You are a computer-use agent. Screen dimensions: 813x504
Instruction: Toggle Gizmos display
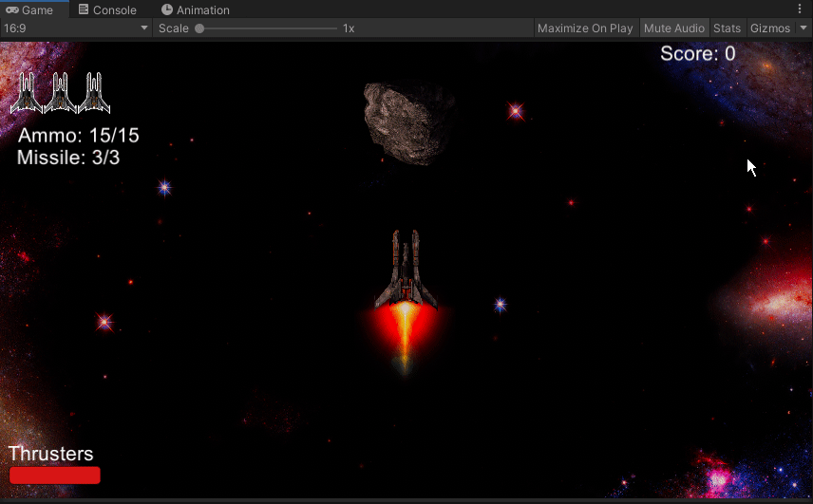[x=770, y=28]
